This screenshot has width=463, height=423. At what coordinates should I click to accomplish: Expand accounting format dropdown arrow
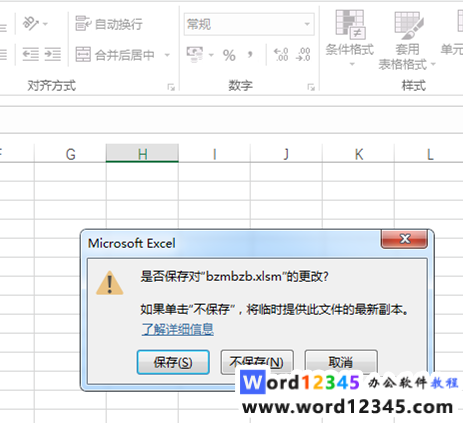211,55
